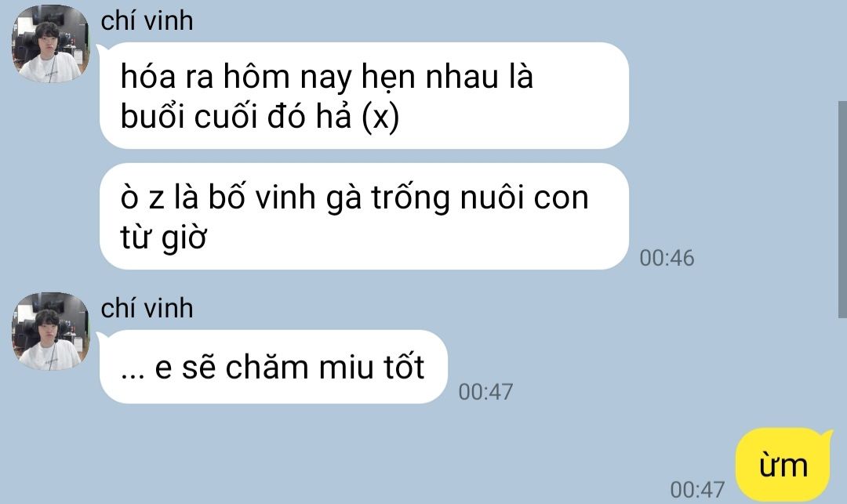
Task: Select the message 'hóa ra hôm nay hẹn nhau'
Action: 364,96
